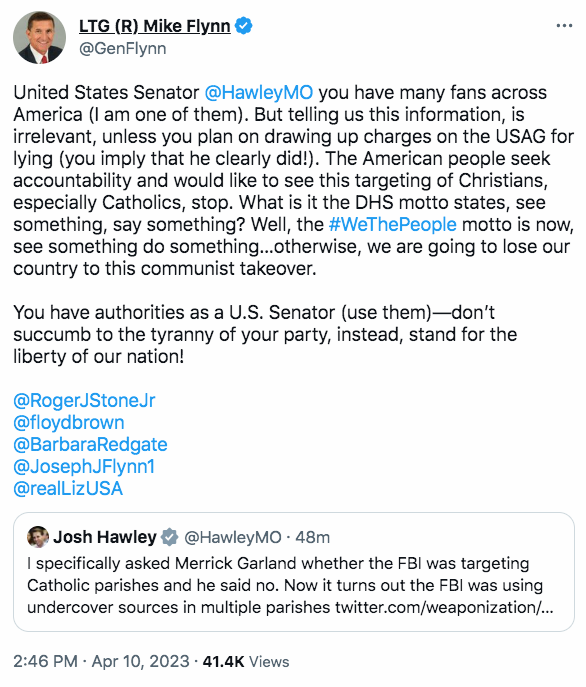This screenshot has width=586, height=687.
Task: Click Mike Flynn's profile avatar
Action: (x=40, y=38)
